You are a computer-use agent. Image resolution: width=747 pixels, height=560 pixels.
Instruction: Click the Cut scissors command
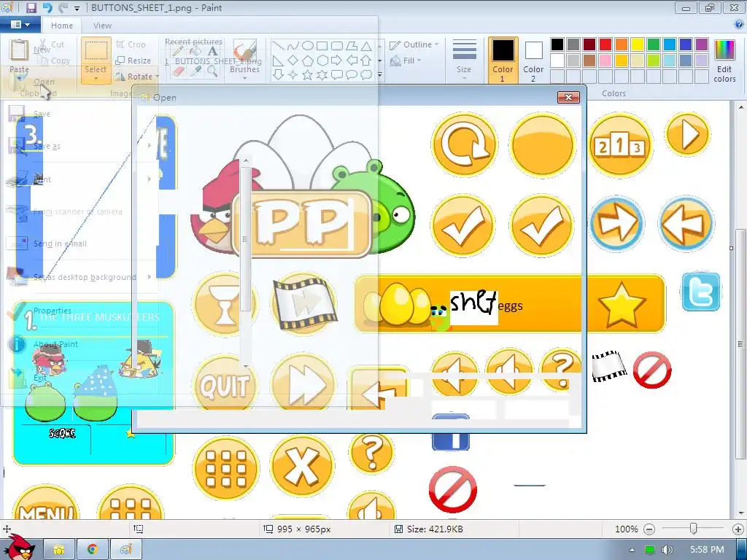point(52,44)
